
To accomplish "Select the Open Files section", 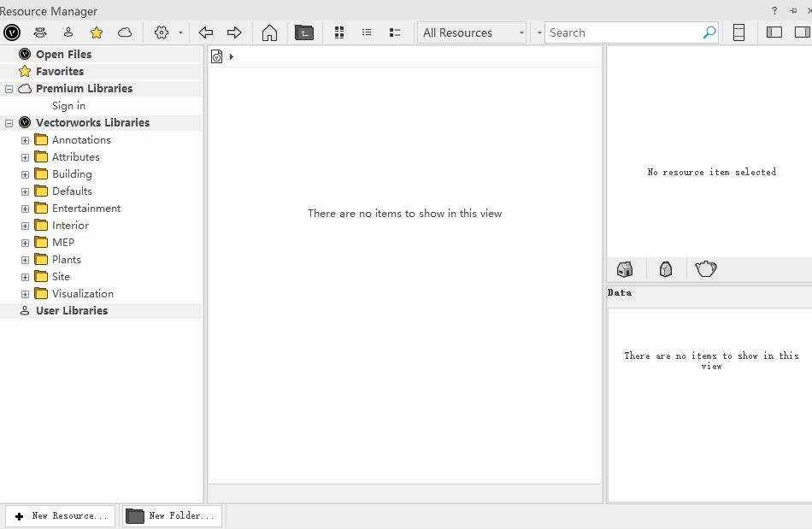I will [63, 54].
